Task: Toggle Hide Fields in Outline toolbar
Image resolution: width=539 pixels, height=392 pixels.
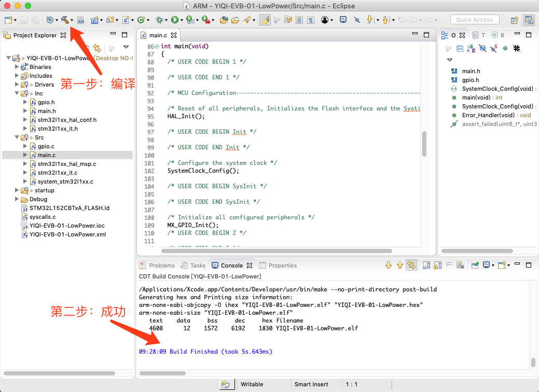Action: (x=482, y=48)
